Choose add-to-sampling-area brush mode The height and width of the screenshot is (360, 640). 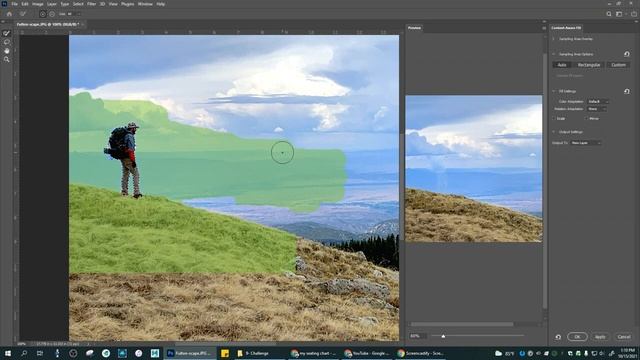click(43, 14)
